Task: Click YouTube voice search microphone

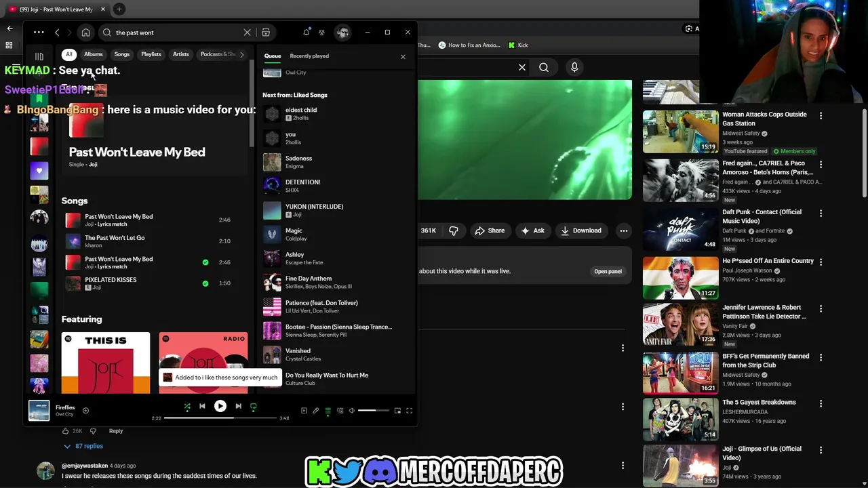Action: pyautogui.click(x=574, y=67)
